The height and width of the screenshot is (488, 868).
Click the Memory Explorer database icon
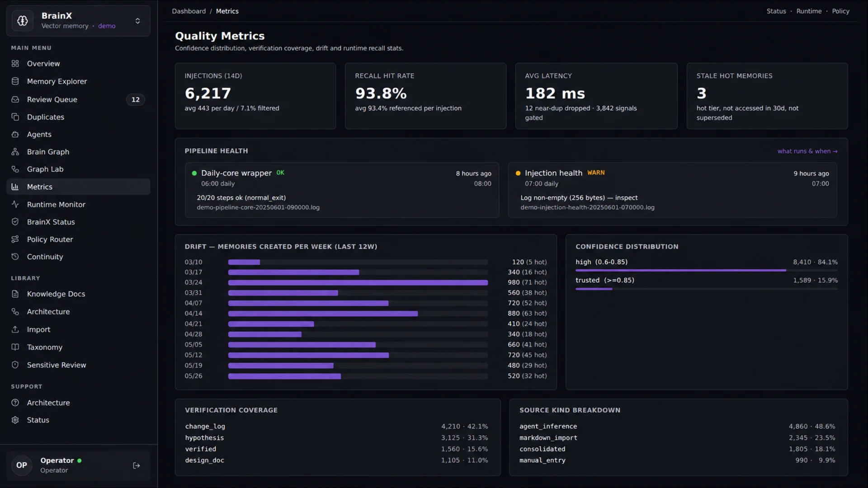tap(15, 81)
